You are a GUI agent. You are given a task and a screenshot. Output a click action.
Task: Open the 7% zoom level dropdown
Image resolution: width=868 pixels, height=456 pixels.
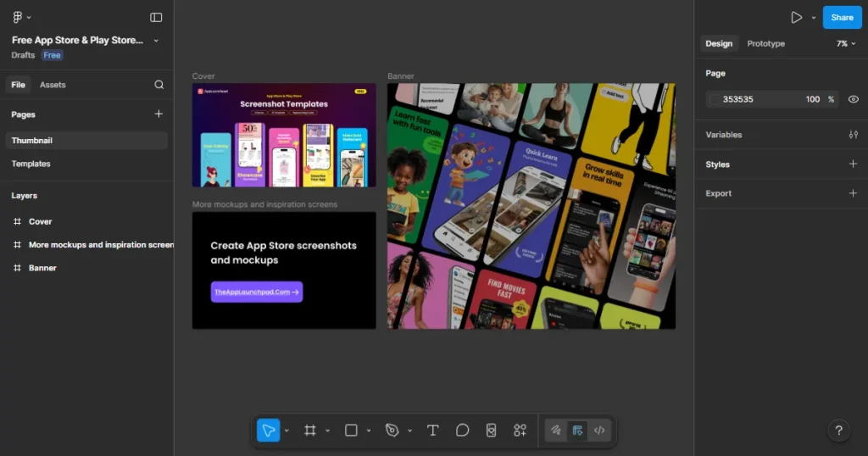(846, 43)
